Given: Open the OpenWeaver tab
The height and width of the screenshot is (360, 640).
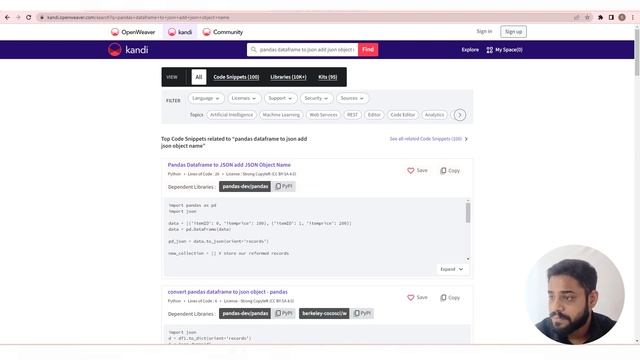Looking at the screenshot, I should tap(133, 32).
